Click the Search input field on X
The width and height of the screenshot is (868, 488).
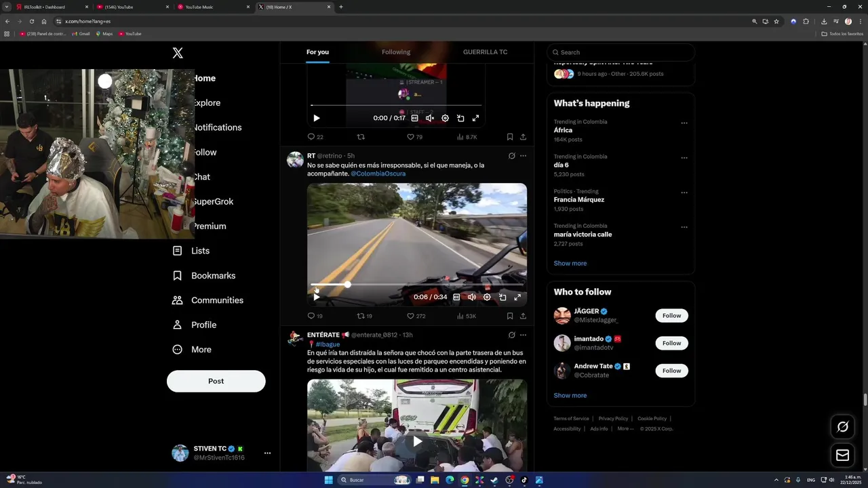tap(621, 52)
